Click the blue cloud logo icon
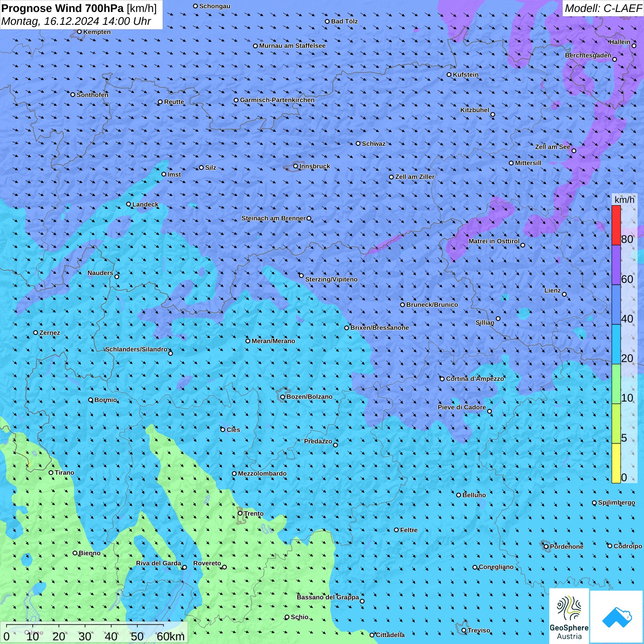 (616, 617)
